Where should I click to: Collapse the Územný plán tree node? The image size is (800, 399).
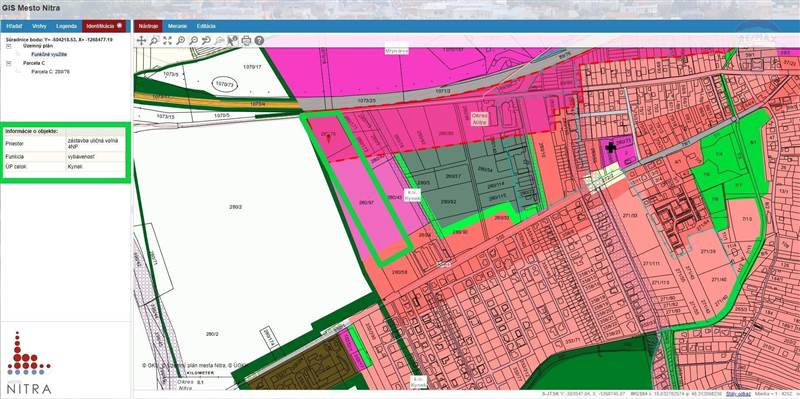tap(9, 46)
